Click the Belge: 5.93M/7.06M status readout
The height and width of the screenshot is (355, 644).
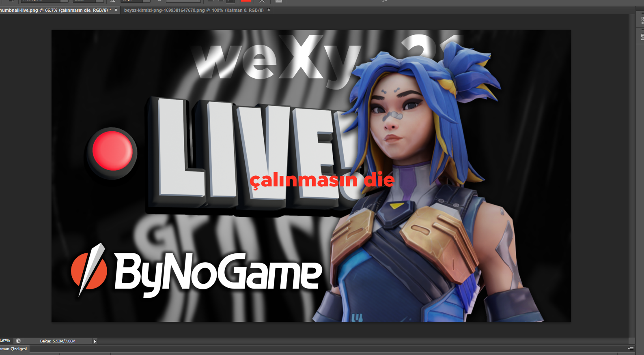[58, 341]
